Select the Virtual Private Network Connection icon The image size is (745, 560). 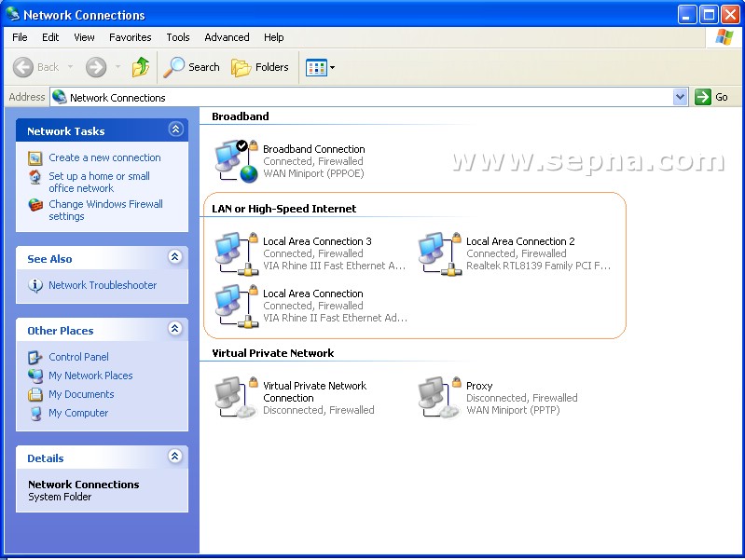(236, 398)
